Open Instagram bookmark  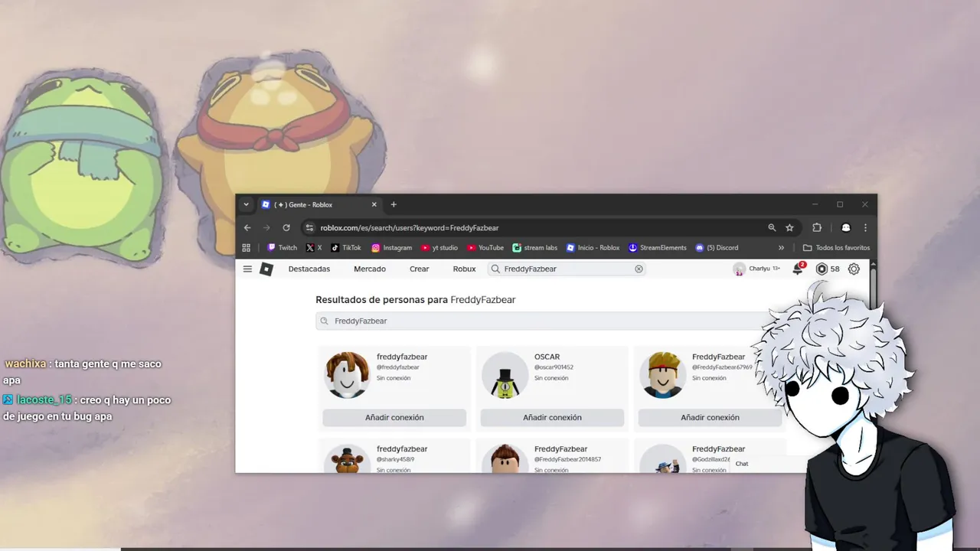coord(392,247)
